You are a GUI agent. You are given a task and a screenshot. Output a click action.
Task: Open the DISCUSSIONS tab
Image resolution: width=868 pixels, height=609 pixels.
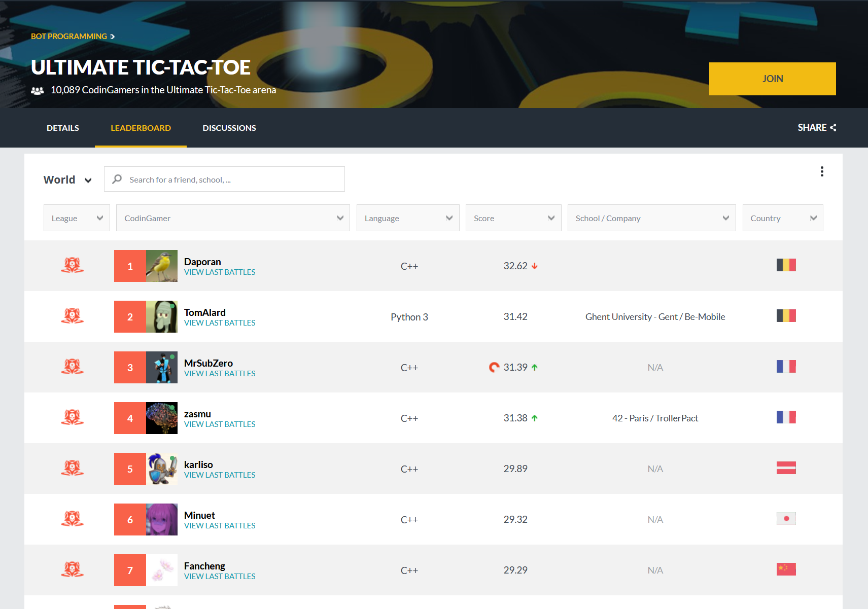[229, 128]
